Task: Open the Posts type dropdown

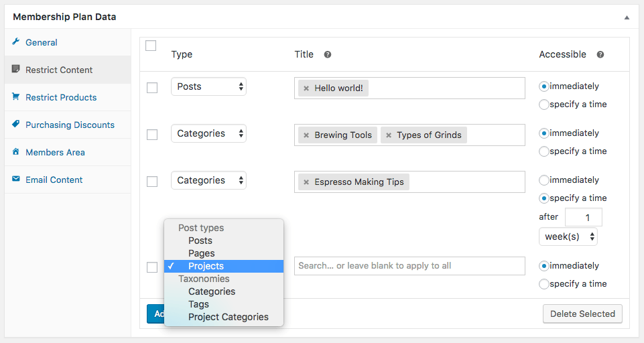Action: [x=208, y=87]
